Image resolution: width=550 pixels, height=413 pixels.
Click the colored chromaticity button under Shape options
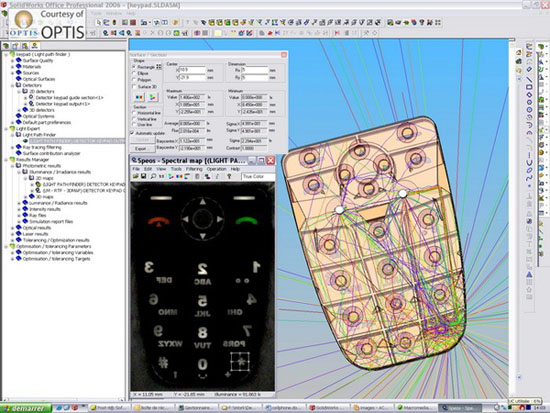[x=152, y=97]
